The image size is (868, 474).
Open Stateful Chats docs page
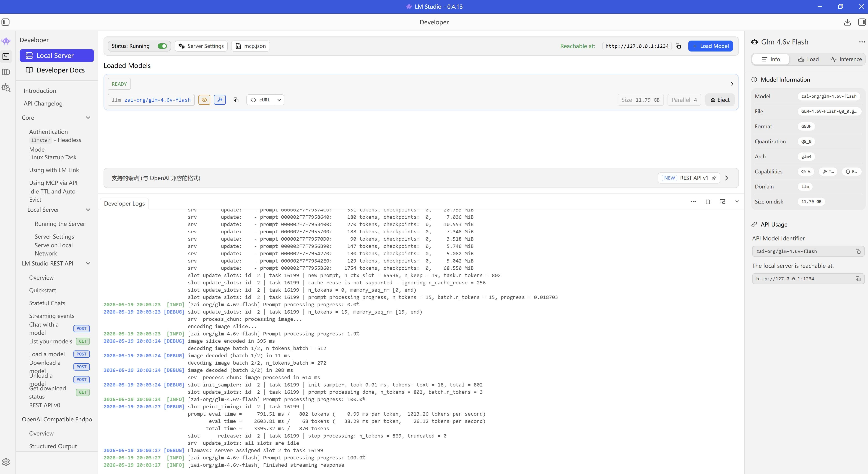point(47,303)
